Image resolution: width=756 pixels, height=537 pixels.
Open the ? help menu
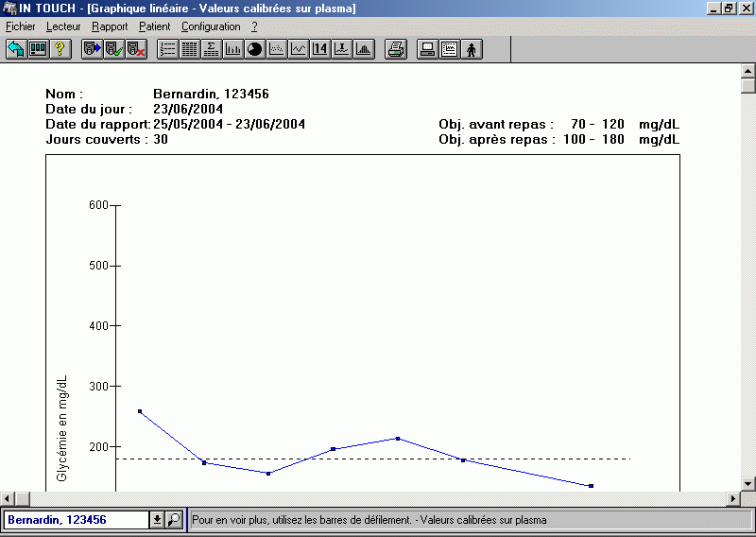point(254,26)
